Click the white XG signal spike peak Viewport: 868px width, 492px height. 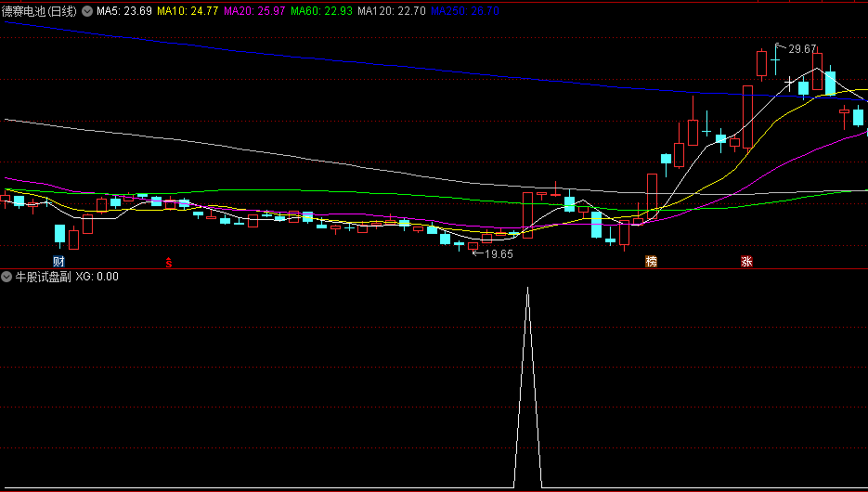(527, 289)
